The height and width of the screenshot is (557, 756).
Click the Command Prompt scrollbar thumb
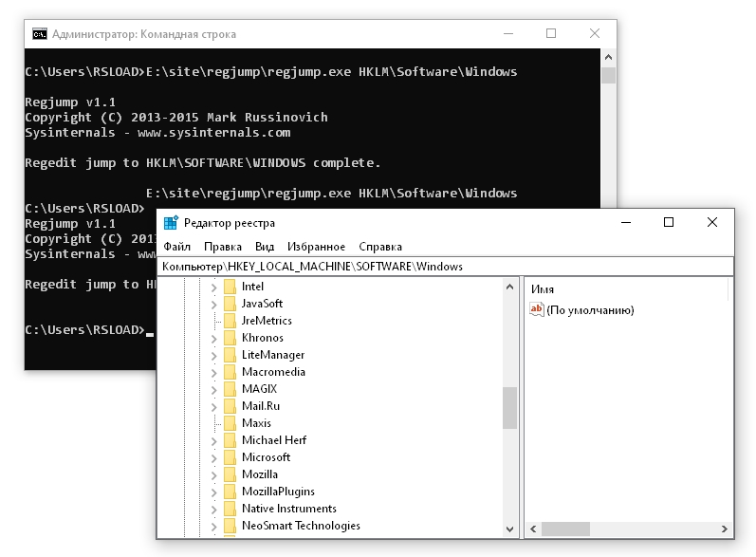(608, 75)
